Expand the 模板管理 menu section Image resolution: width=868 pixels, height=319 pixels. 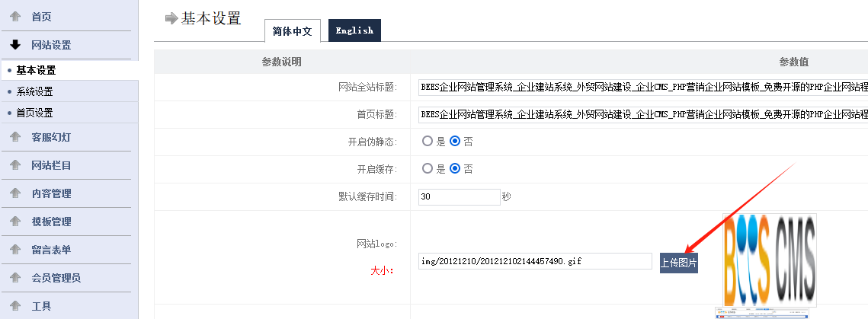tap(51, 222)
